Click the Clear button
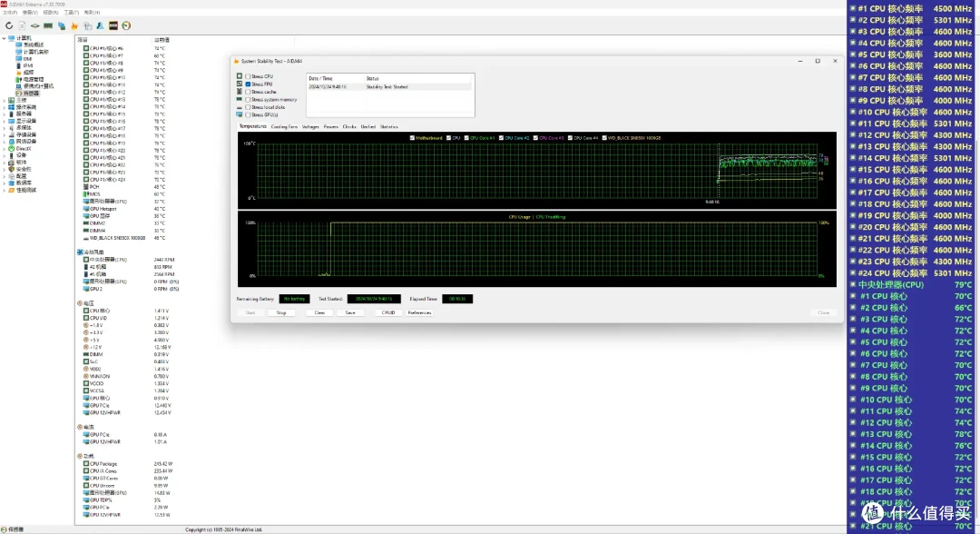Viewport: 980px width, 534px height. point(319,312)
